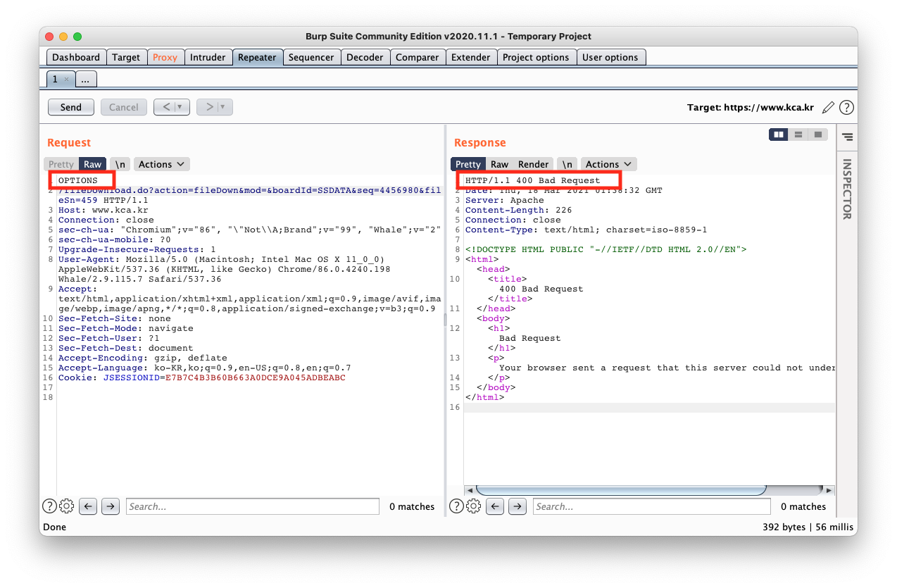
Task: Show response Render view
Action: pos(533,164)
